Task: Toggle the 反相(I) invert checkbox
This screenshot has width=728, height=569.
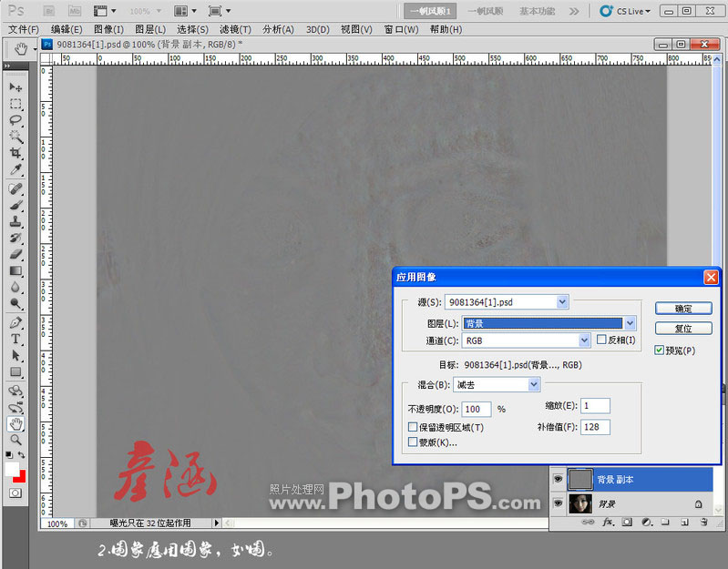Action: coord(601,340)
